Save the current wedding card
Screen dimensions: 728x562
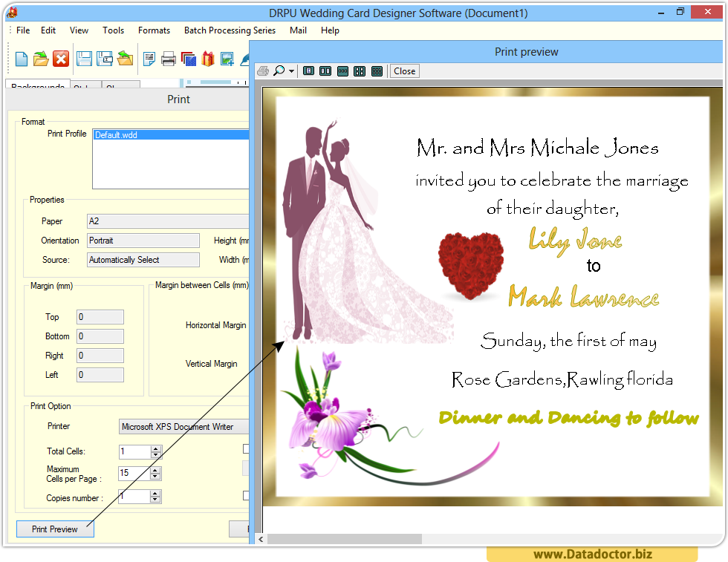click(x=84, y=59)
